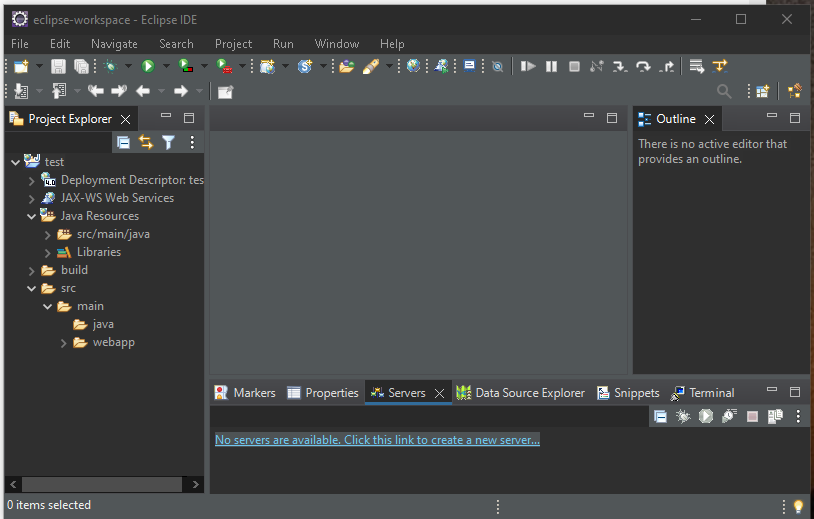Collapse Java Resources node
Image resolution: width=814 pixels, height=519 pixels.
click(31, 216)
